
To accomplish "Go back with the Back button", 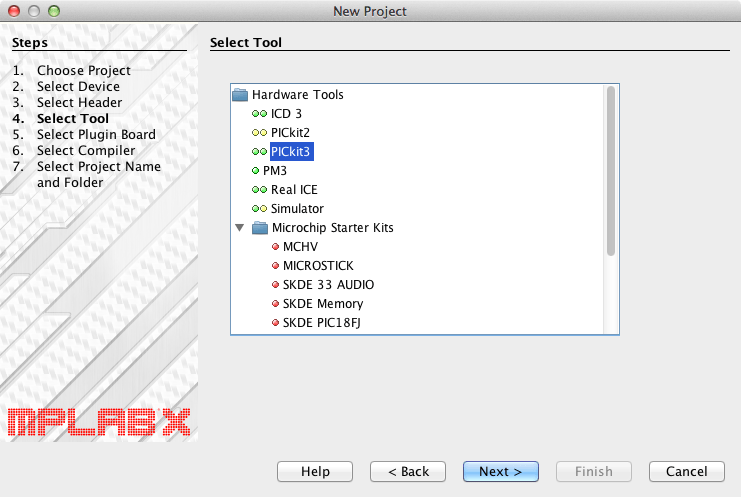I will coord(408,471).
